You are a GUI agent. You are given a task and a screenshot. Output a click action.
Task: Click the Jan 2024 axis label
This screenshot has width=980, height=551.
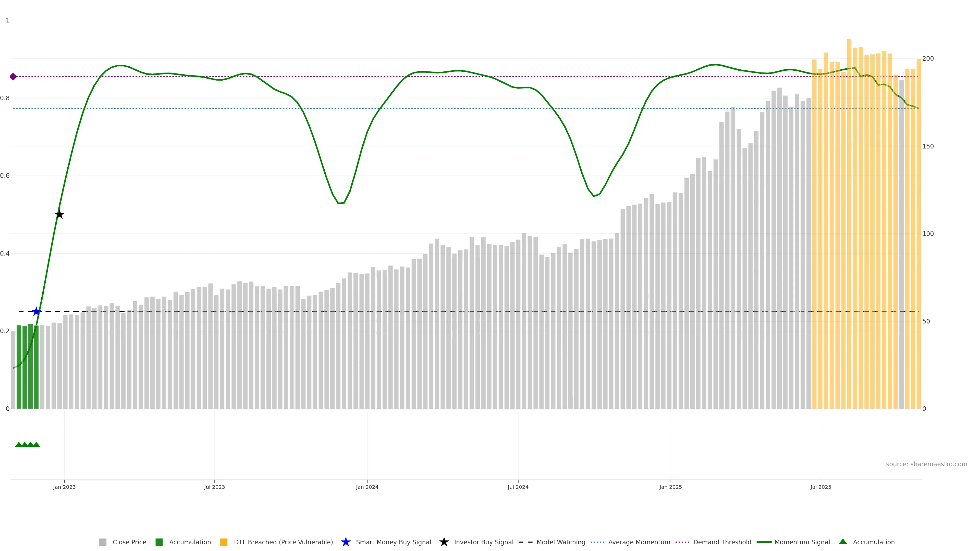pyautogui.click(x=367, y=487)
